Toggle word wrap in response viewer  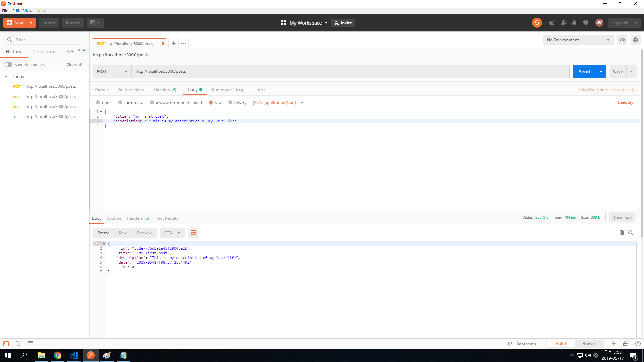193,233
